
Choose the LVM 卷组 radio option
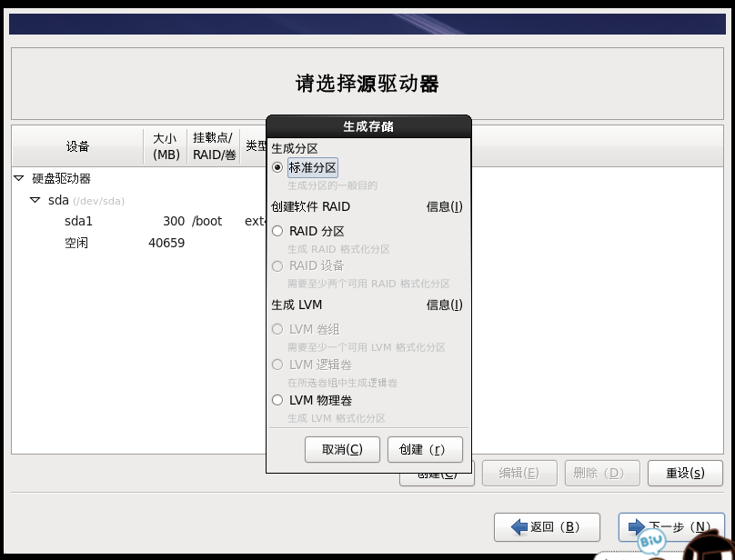point(277,329)
